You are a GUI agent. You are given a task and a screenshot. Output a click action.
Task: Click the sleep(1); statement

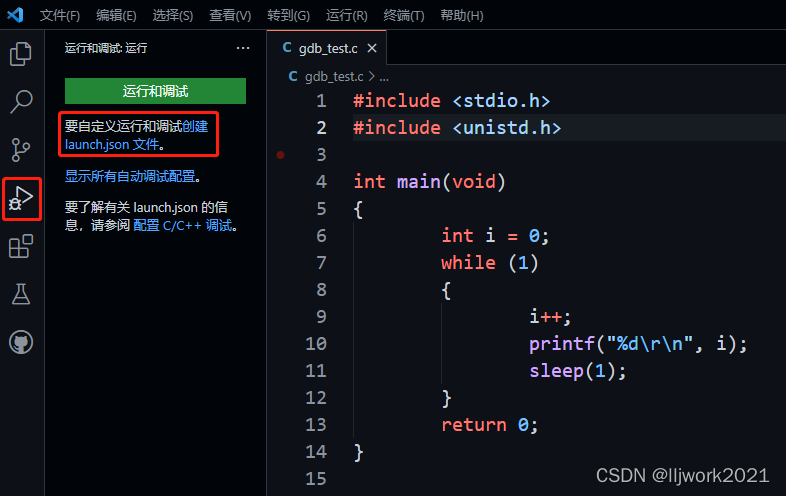(x=578, y=371)
